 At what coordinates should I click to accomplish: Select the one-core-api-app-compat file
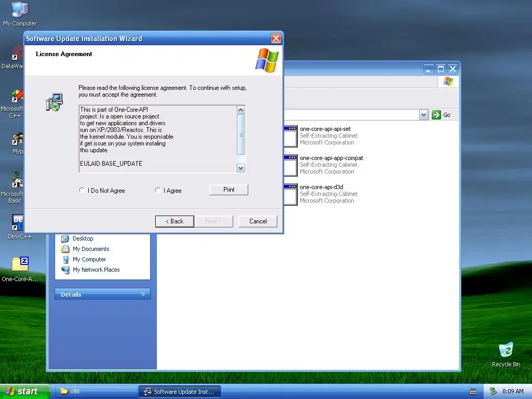(x=331, y=158)
